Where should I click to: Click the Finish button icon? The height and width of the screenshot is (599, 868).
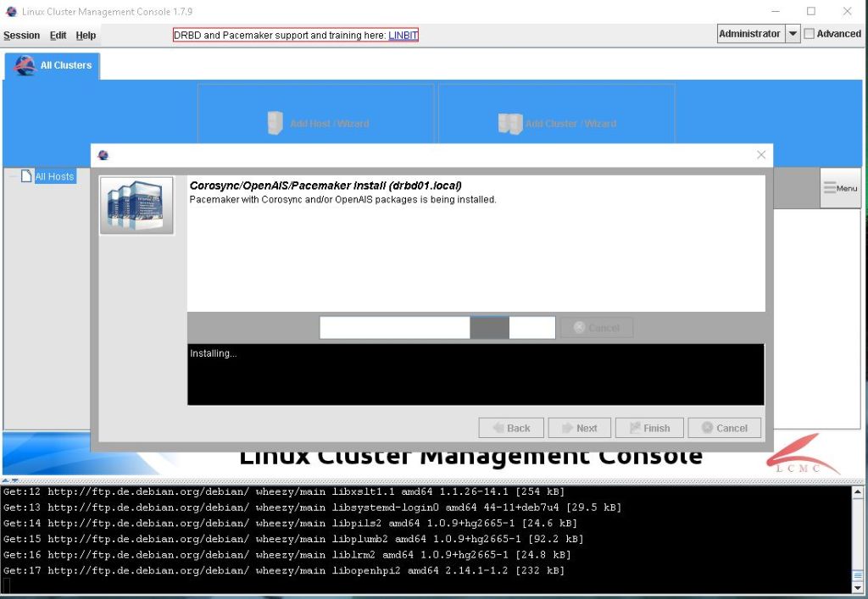(635, 428)
